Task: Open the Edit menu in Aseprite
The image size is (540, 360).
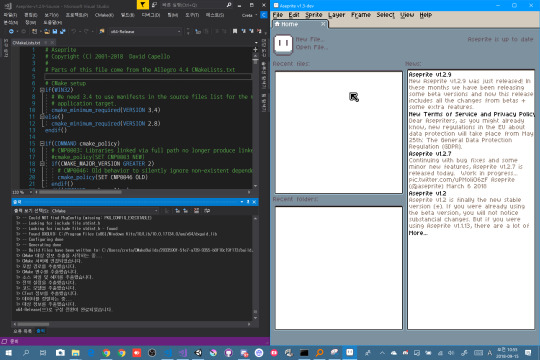Action: pyautogui.click(x=294, y=15)
